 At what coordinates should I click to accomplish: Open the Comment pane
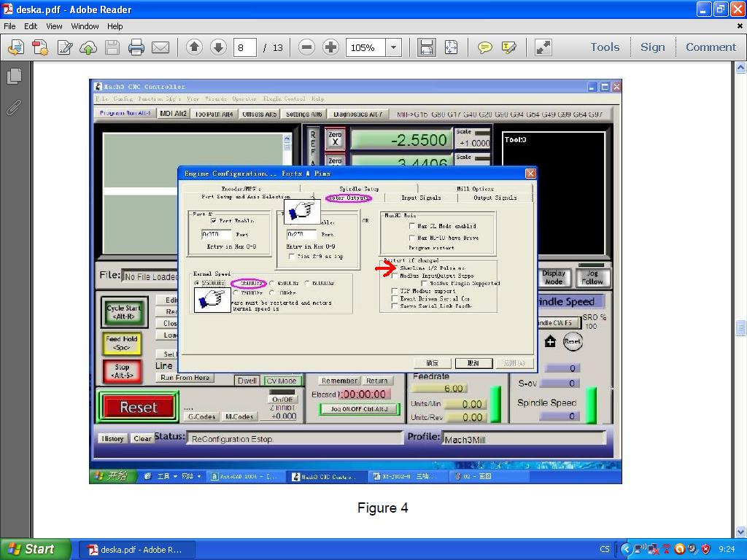[x=711, y=47]
